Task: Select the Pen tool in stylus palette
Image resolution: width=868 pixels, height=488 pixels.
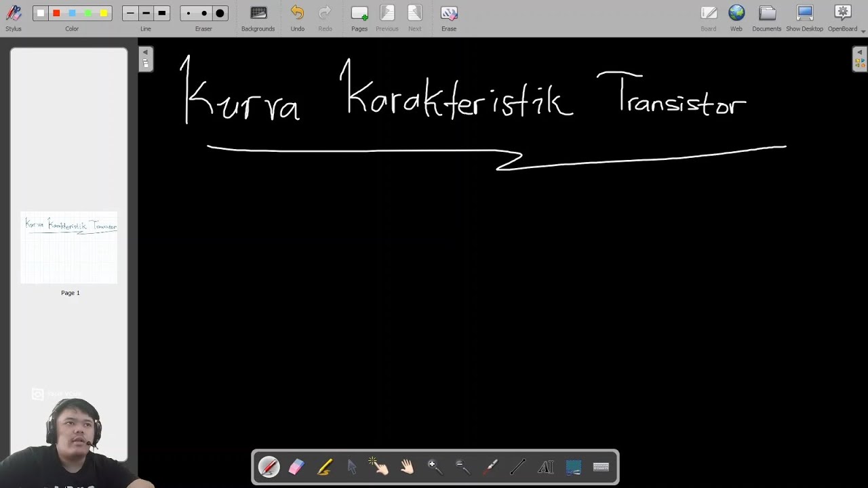Action: (269, 467)
